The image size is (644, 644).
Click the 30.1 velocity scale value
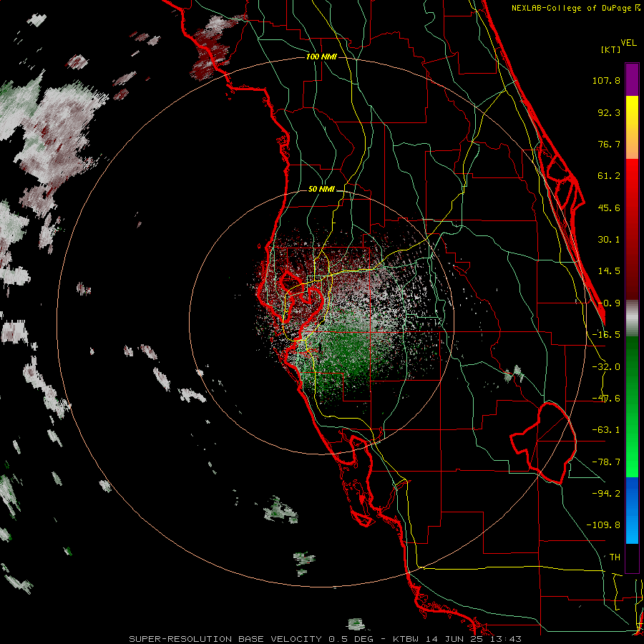click(x=609, y=240)
